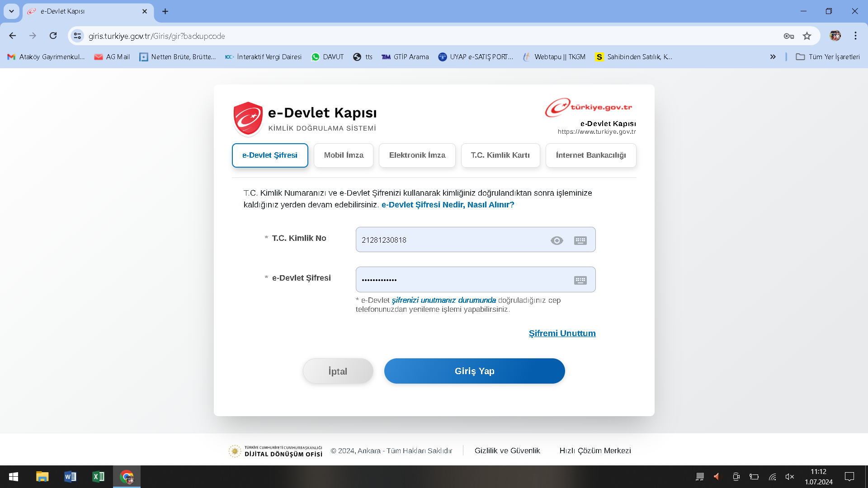Open virtual keyboard for T.C. Kimlik No
The image size is (868, 488).
[580, 240]
